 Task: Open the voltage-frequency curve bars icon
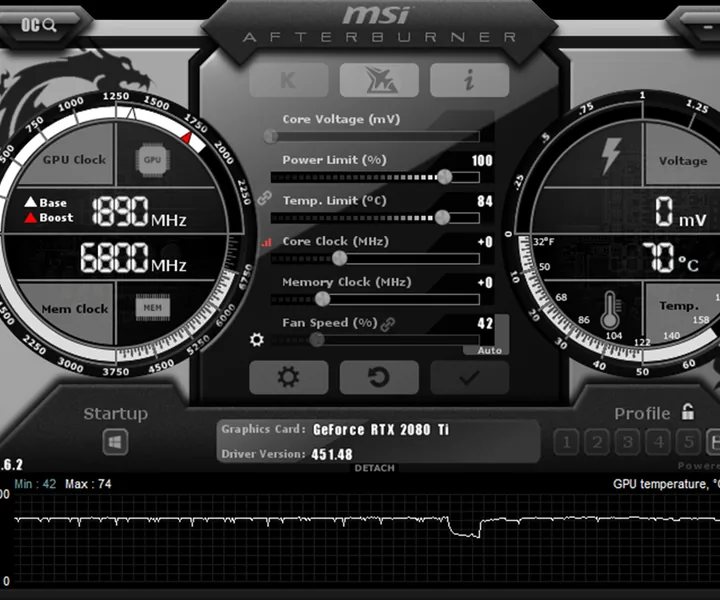[266, 242]
